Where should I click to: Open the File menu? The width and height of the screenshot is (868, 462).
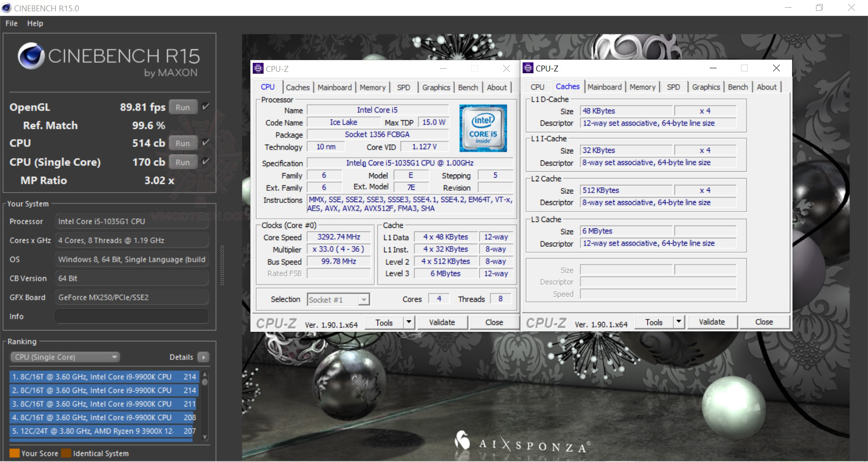11,24
